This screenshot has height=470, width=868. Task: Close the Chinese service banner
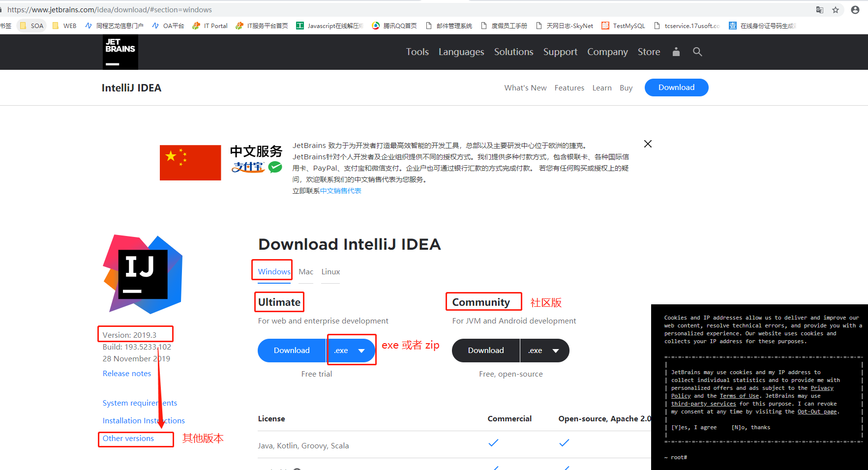click(648, 144)
